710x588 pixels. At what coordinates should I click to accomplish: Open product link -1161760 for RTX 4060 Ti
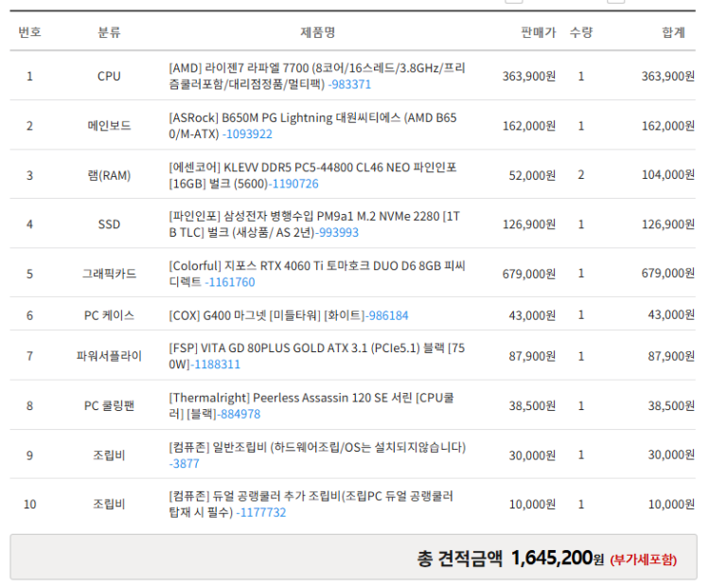pos(230,282)
